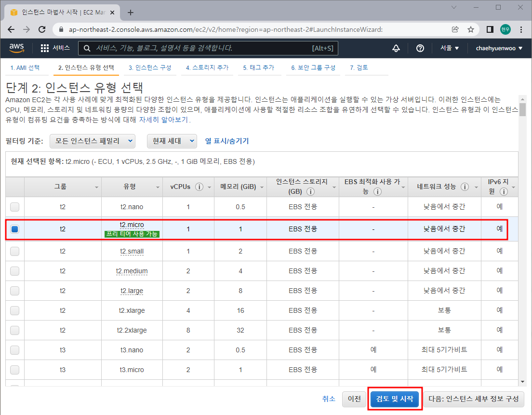Click the site lock icon in address bar

pos(61,29)
